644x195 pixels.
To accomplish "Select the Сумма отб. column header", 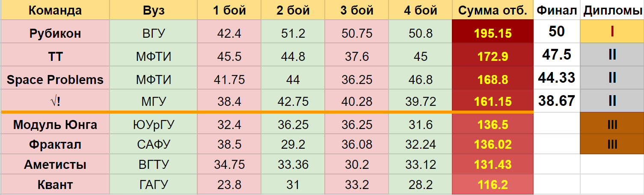I will point(493,10).
